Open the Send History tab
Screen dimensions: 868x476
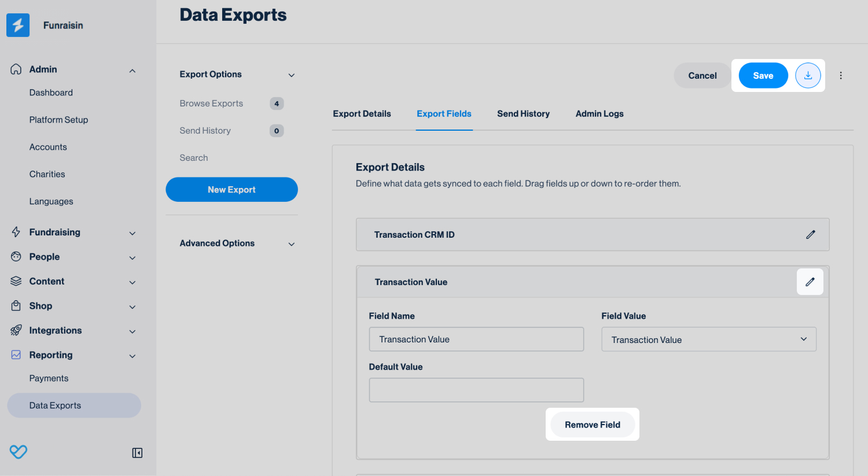[x=523, y=114]
